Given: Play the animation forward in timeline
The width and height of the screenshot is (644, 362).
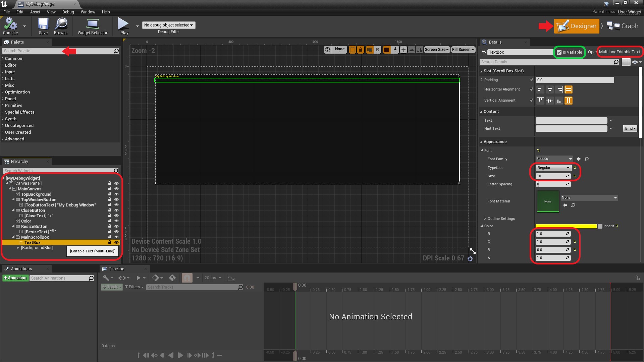Looking at the screenshot, I should [x=180, y=355].
